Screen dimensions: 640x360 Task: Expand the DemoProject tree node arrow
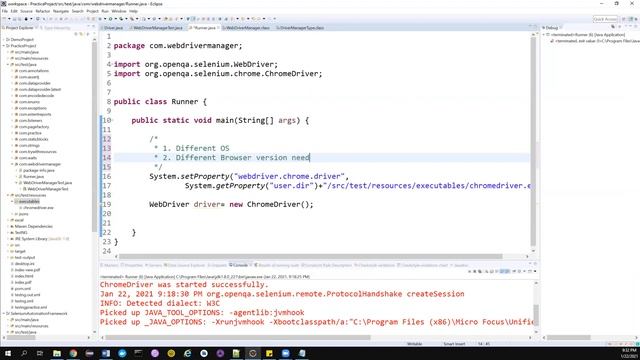coord(4,40)
